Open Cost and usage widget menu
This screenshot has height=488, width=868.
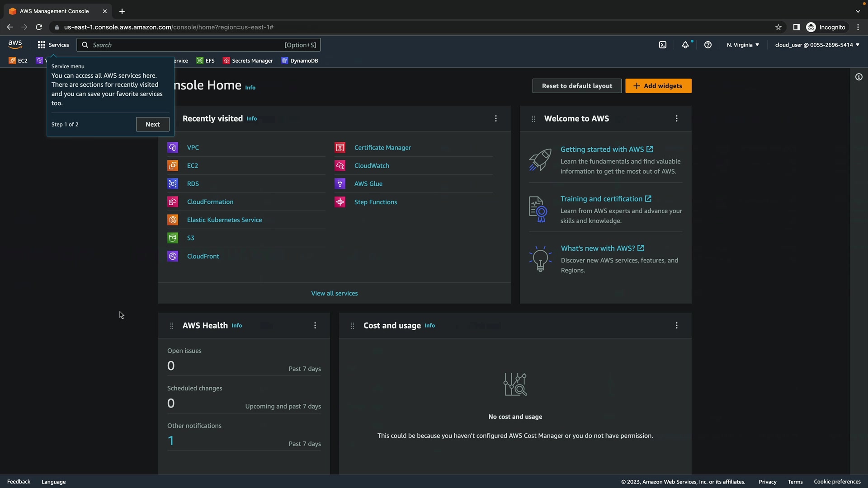pos(677,325)
